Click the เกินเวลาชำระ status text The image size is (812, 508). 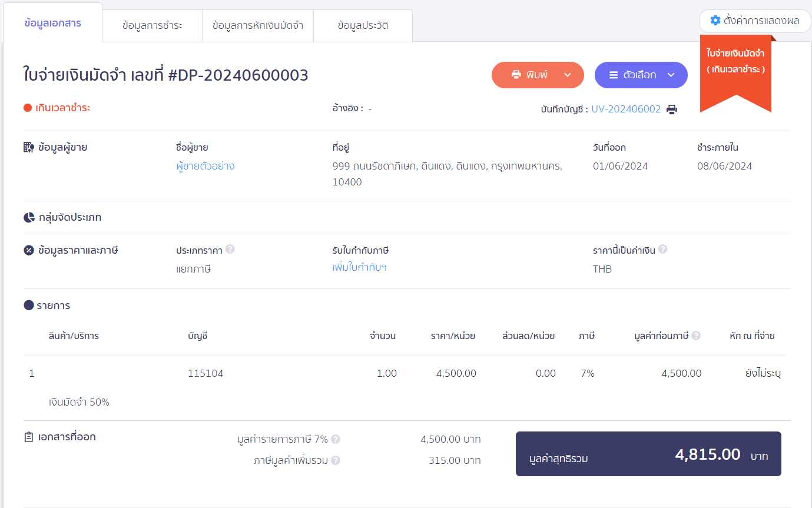pos(63,108)
